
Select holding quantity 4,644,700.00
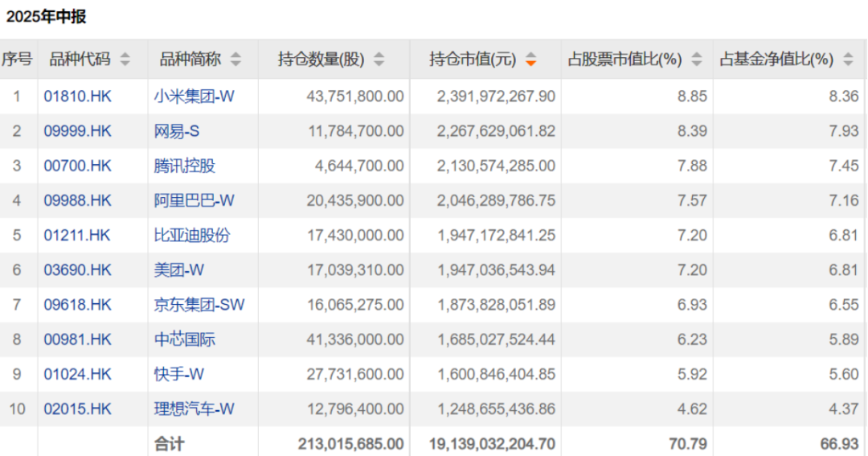tap(360, 166)
